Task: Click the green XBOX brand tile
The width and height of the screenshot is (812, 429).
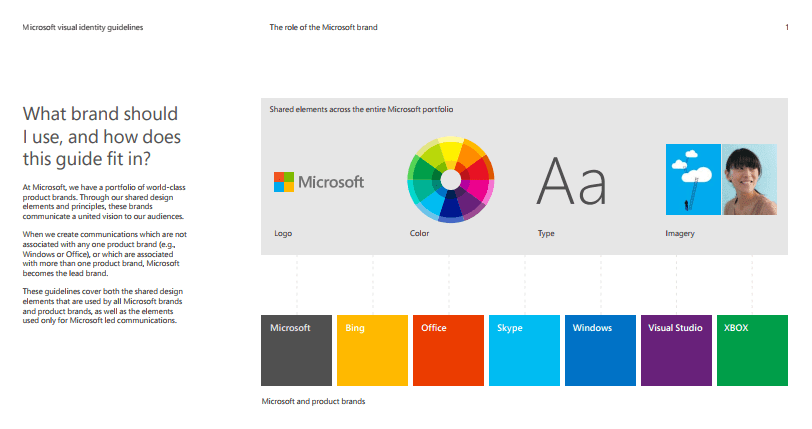Action: pyautogui.click(x=752, y=350)
